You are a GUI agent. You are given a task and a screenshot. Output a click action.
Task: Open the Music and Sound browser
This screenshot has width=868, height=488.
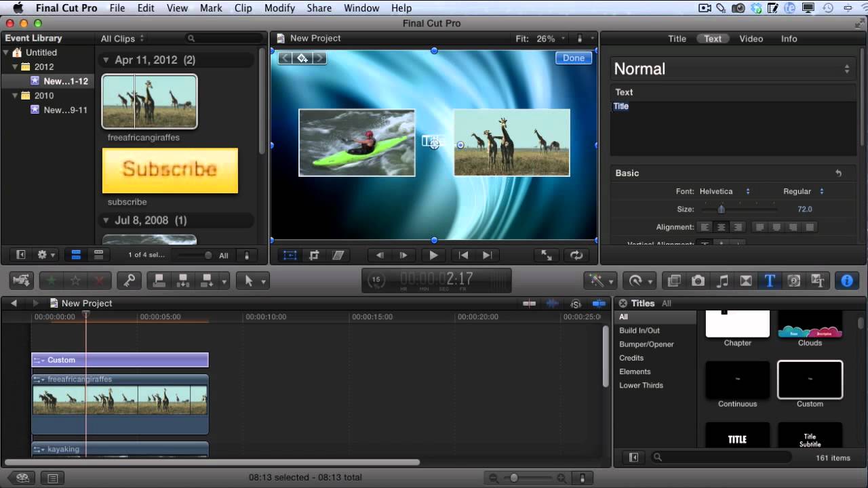[722, 281]
